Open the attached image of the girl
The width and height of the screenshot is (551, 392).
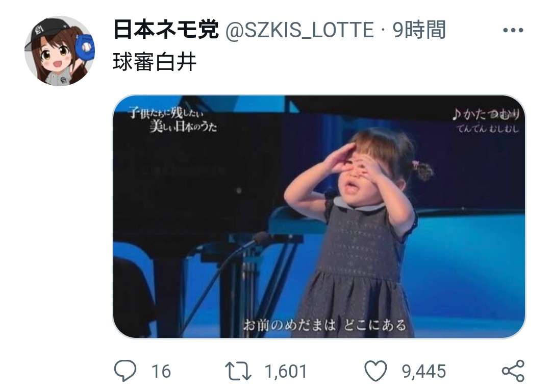point(319,216)
